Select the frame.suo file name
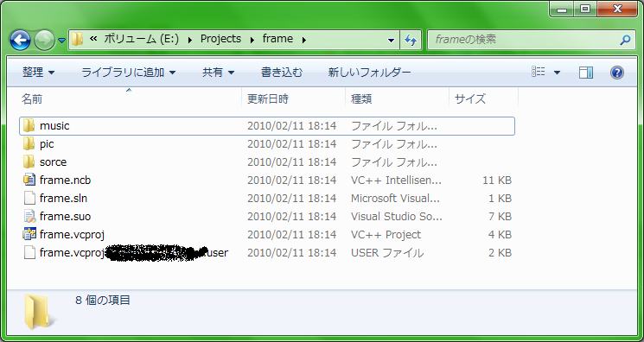 click(66, 217)
